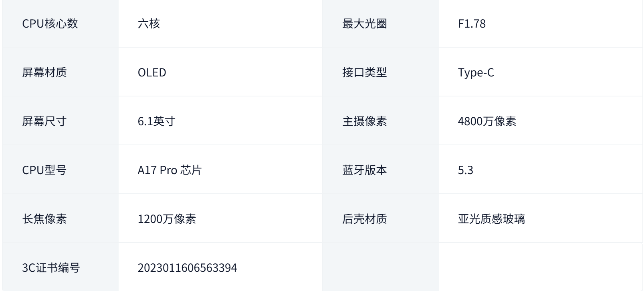Select the 六核 value text
The width and height of the screenshot is (644, 291).
(149, 24)
